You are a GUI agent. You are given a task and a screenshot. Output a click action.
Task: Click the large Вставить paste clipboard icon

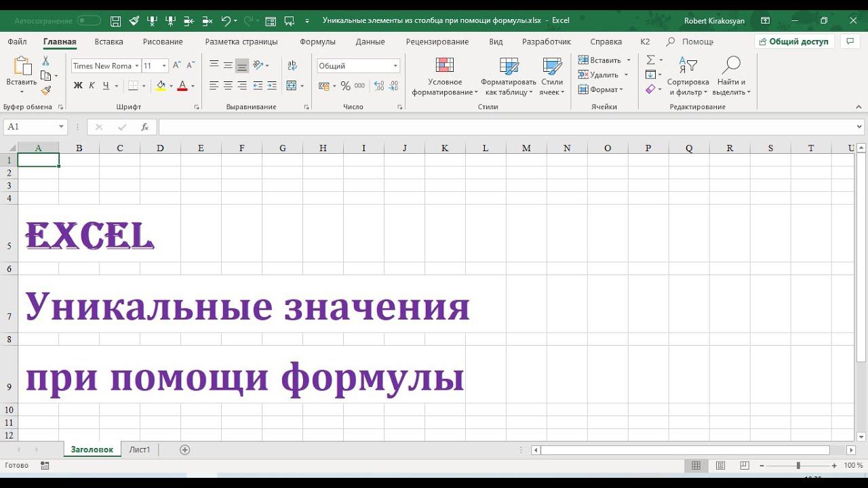[22, 67]
